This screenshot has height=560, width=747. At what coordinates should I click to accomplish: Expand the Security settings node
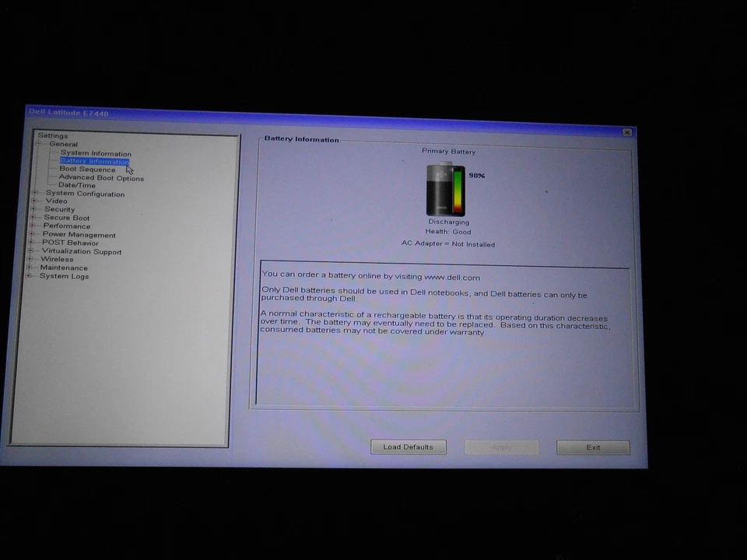[33, 208]
